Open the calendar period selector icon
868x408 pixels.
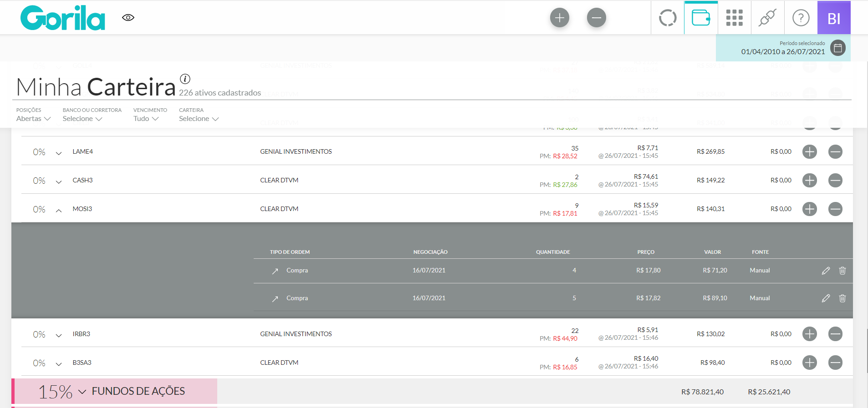coord(837,48)
